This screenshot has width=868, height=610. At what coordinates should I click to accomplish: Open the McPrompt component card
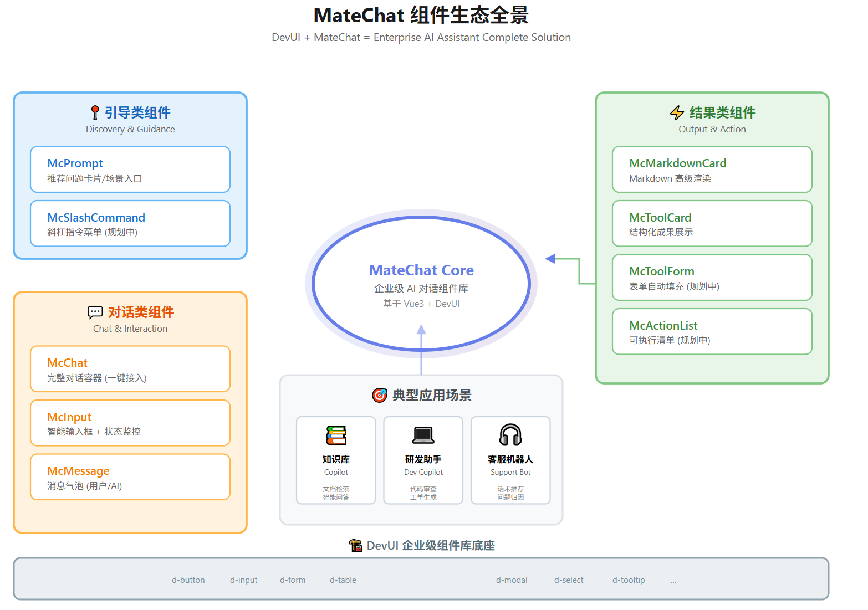pos(130,169)
